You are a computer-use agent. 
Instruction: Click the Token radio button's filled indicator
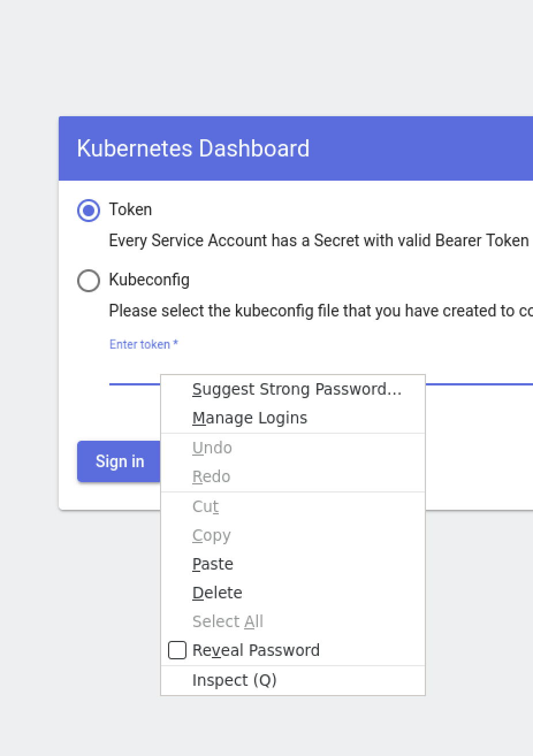88,211
